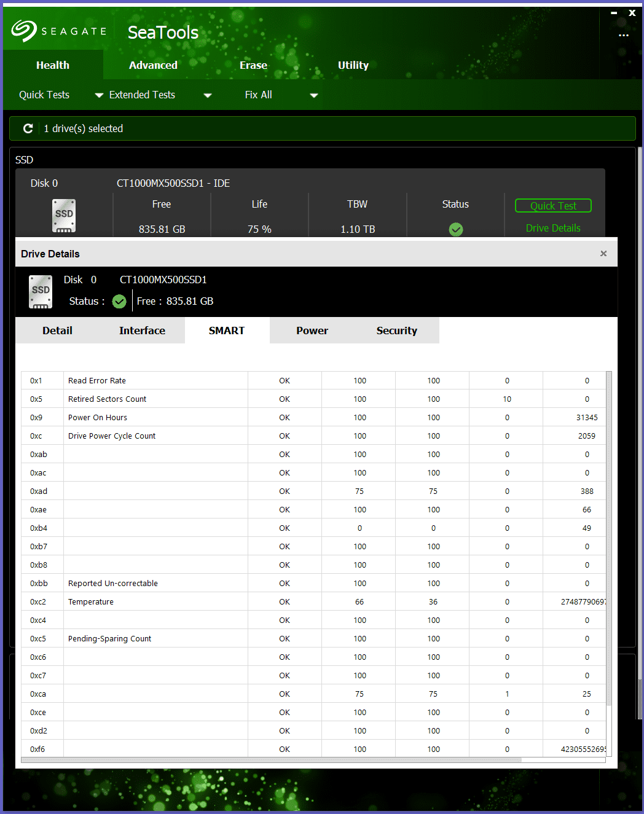644x814 pixels.
Task: Select the 'Temperature' attribute row
Action: (313, 601)
